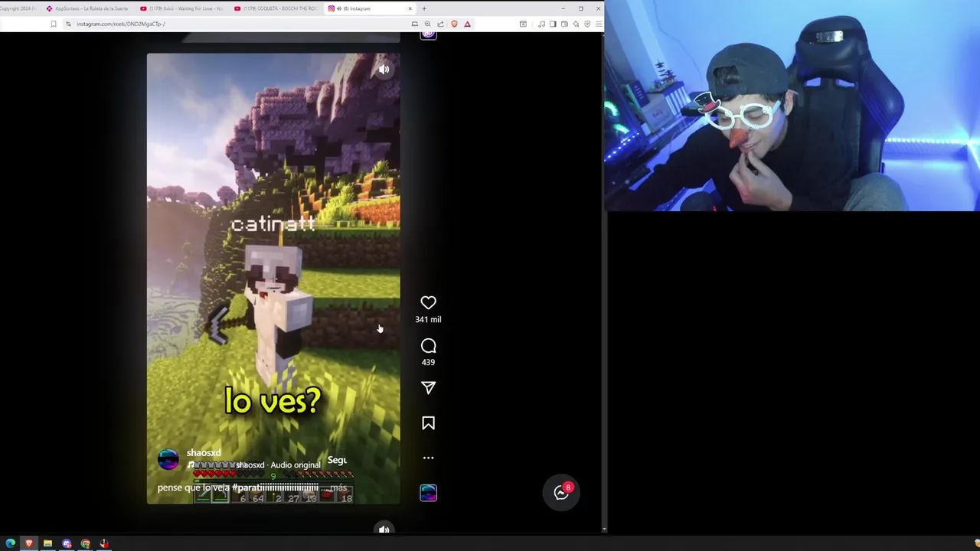Switch to the AppSorteos Ruleta de la Suerte tab
980x551 pixels.
(x=87, y=8)
